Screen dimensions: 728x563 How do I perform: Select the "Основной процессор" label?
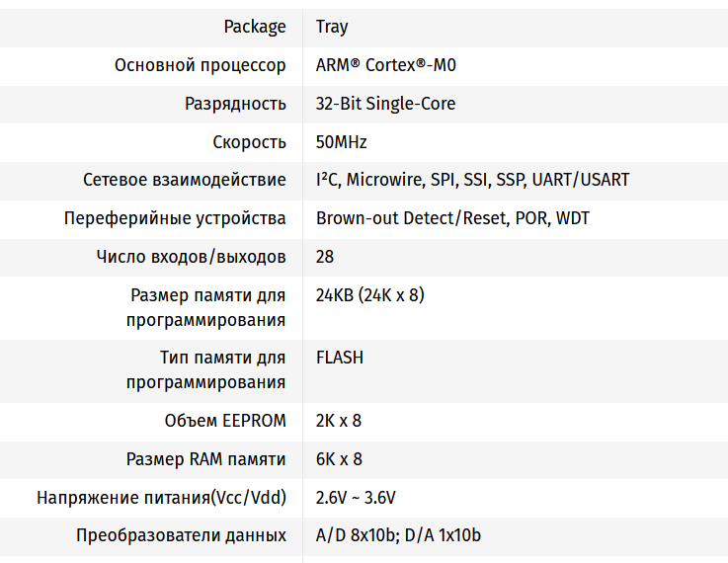[201, 66]
